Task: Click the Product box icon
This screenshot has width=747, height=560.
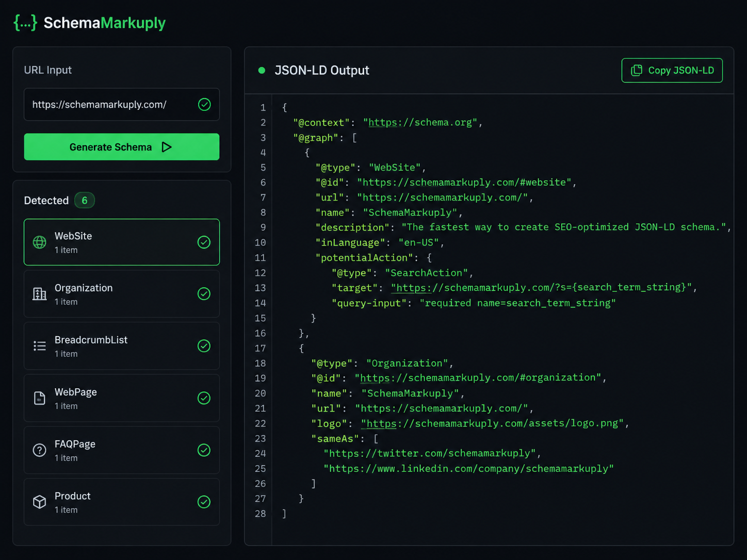Action: click(x=40, y=502)
